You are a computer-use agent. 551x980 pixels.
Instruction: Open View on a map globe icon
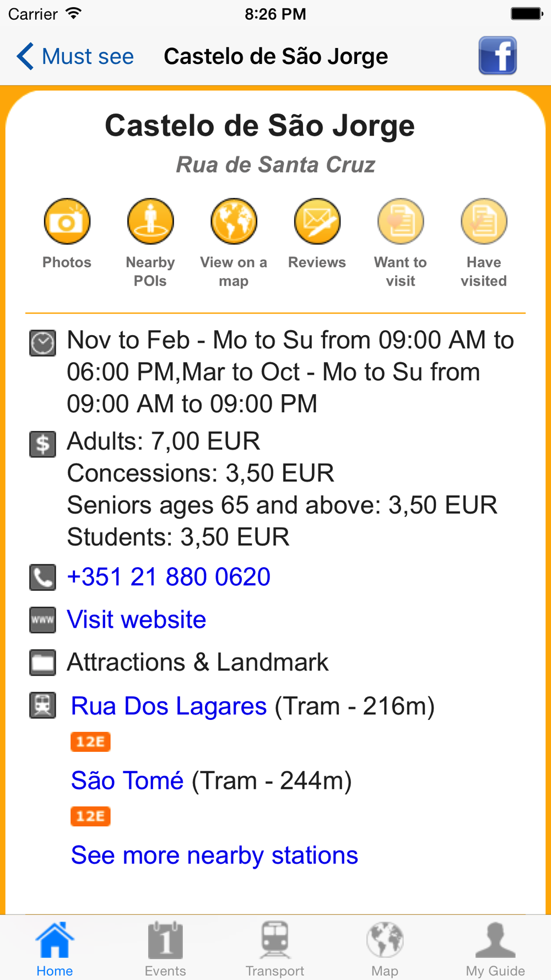pyautogui.click(x=234, y=222)
